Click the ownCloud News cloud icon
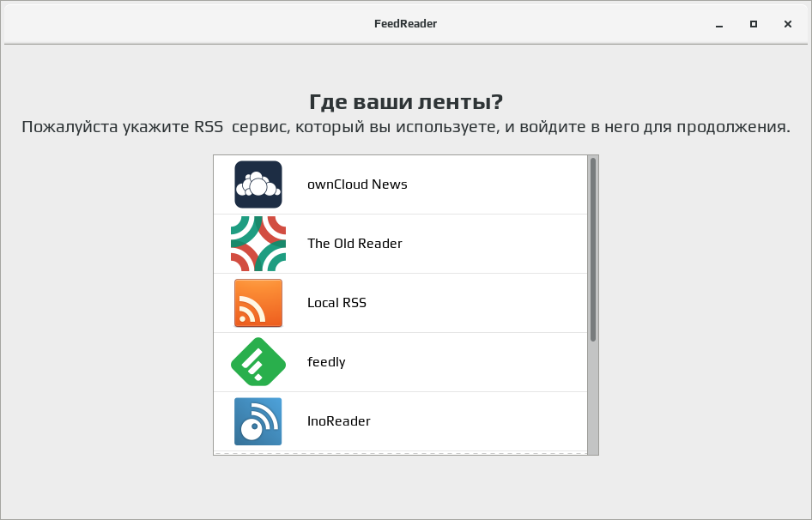 click(x=258, y=184)
